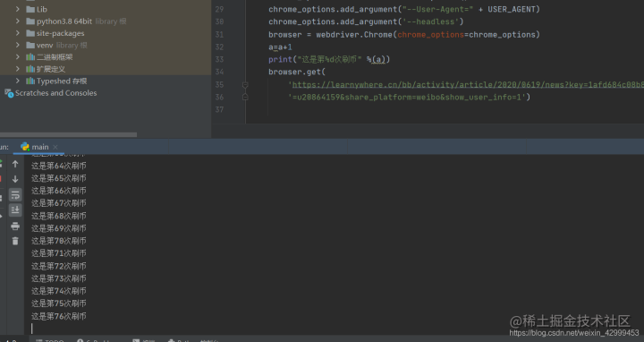Image resolution: width=644 pixels, height=342 pixels.
Task: Click the project panel horizontal scrollbar
Action: coord(68,134)
